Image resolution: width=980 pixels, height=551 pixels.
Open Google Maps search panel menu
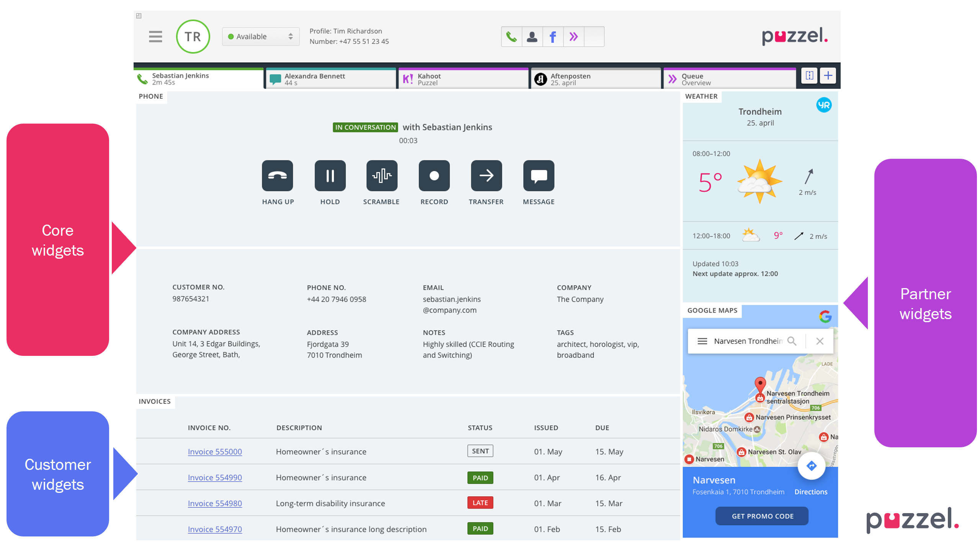point(702,341)
